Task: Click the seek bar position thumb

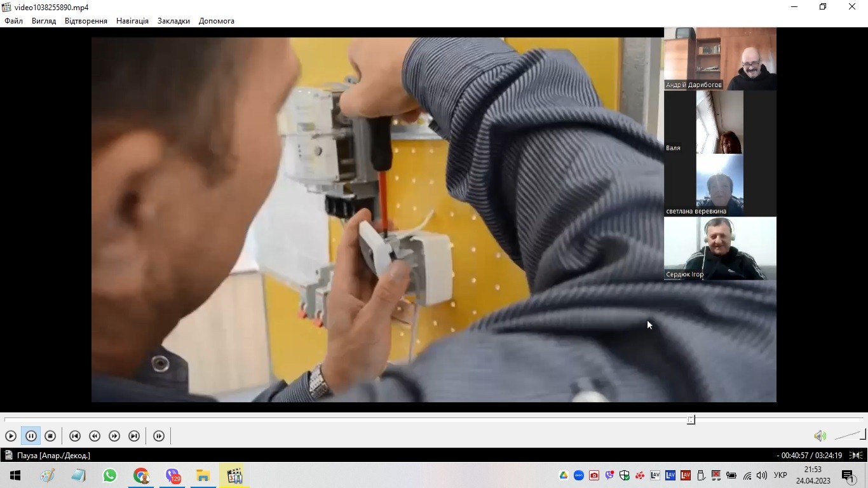Action: coord(691,419)
